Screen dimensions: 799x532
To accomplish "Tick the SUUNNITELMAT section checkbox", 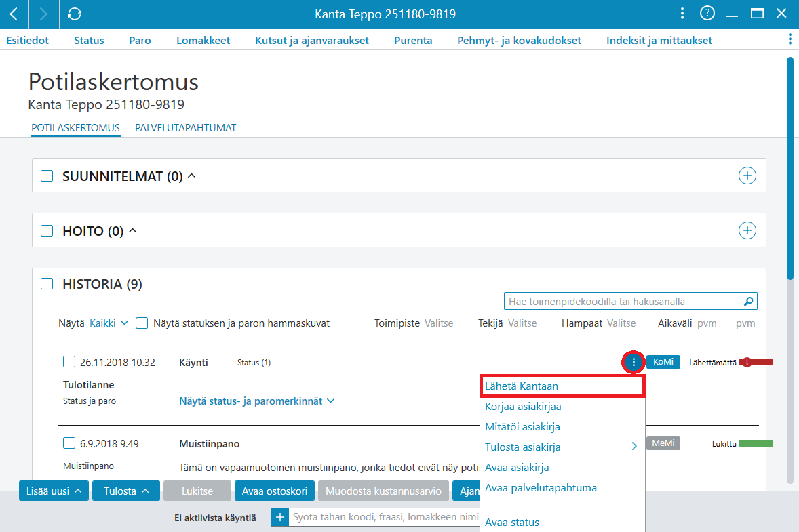I will [47, 176].
